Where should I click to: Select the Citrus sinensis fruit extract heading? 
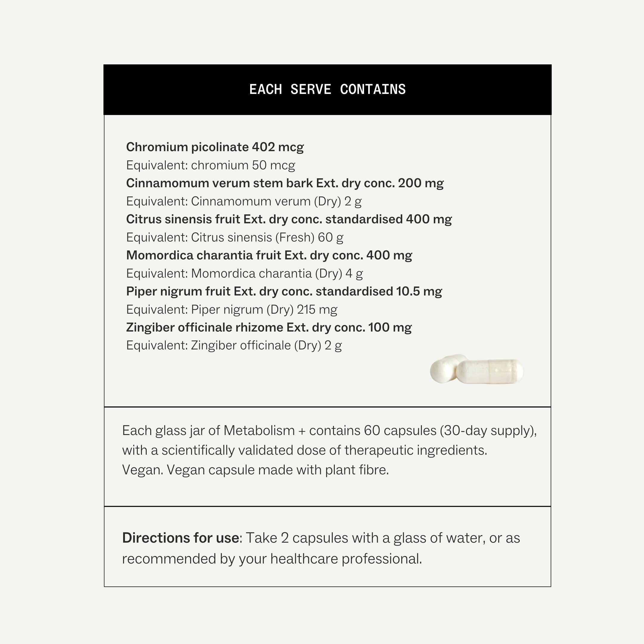click(x=289, y=219)
